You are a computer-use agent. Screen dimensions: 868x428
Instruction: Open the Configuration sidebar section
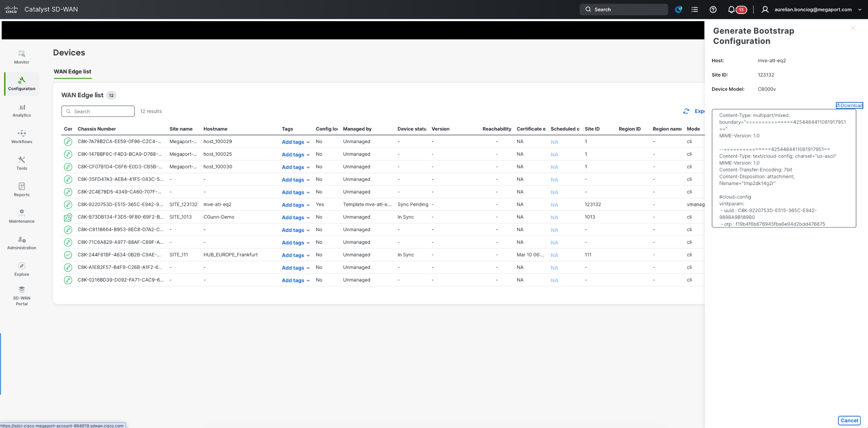coord(22,84)
